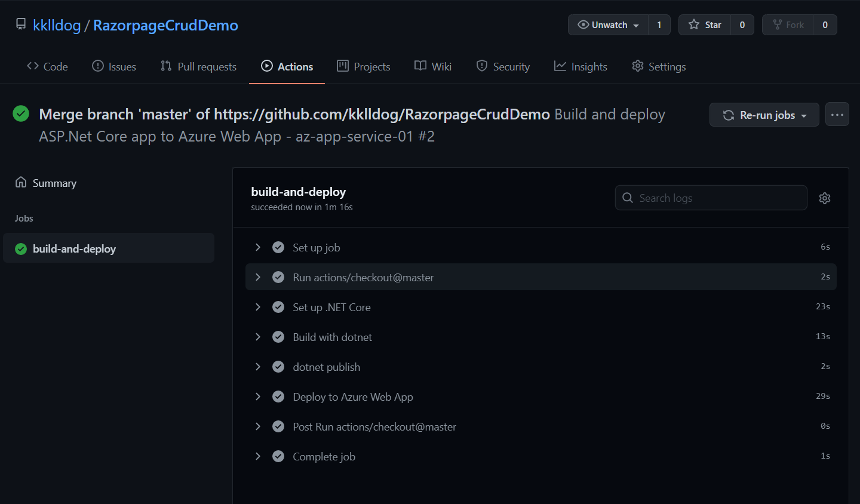Open the log settings gear icon
Viewport: 860px width, 504px height.
click(825, 198)
